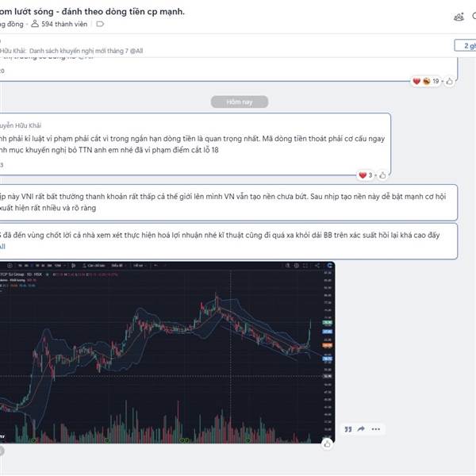Click the Hôm nay date separator

(240, 102)
